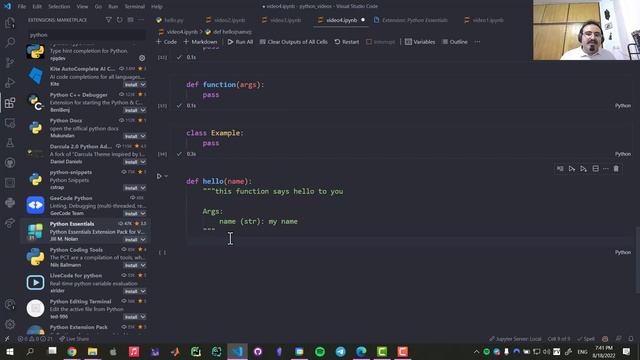Viewport: 640px width, 360px height.
Task: Add a new Code cell
Action: 166,42
